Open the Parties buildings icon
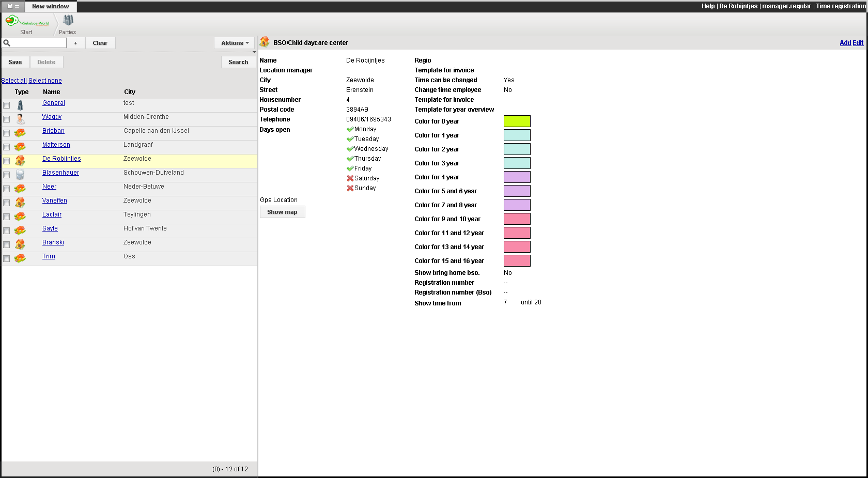 coord(68,21)
